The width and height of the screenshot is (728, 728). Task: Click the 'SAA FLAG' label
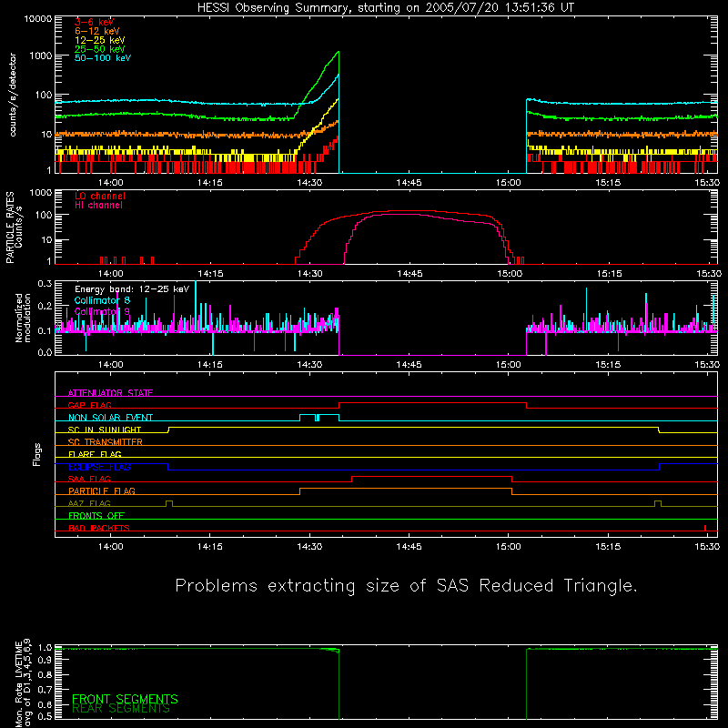(x=89, y=480)
